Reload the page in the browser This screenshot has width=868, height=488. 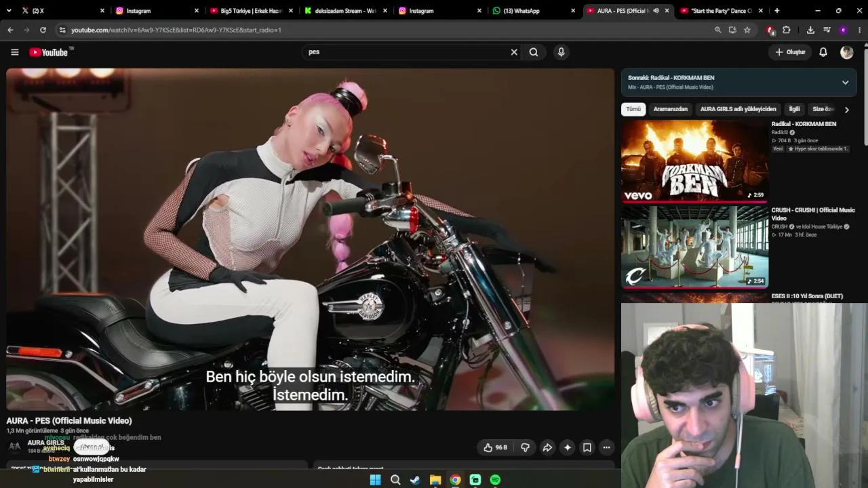pos(43,30)
